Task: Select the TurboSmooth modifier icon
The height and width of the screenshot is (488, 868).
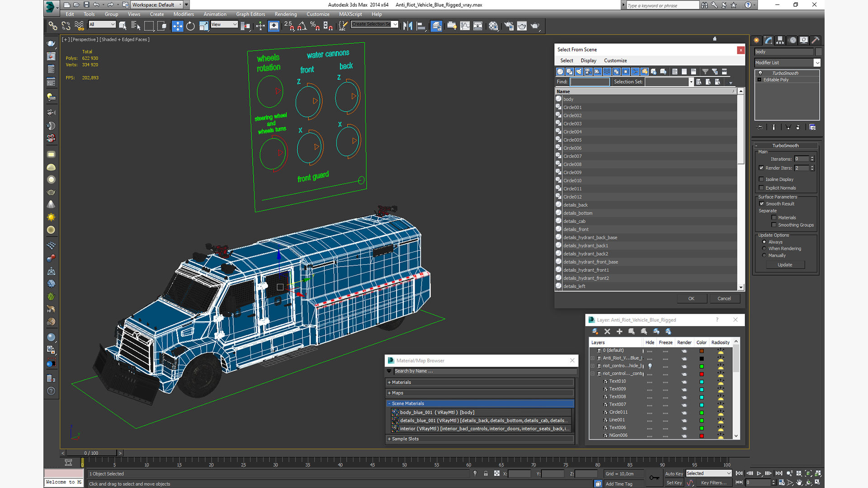Action: pos(761,73)
